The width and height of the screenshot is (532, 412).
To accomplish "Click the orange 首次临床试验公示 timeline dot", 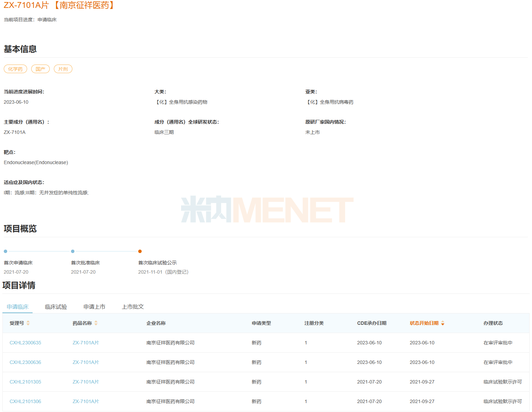I will pyautogui.click(x=140, y=251).
